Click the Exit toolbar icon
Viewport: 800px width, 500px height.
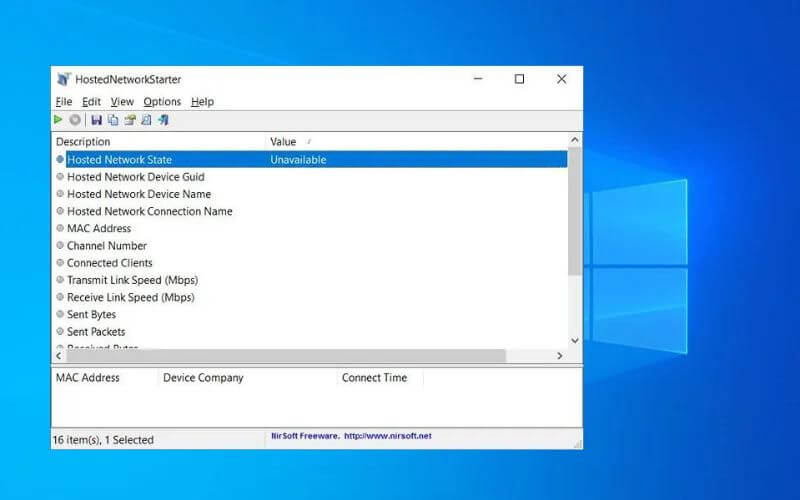[x=163, y=120]
